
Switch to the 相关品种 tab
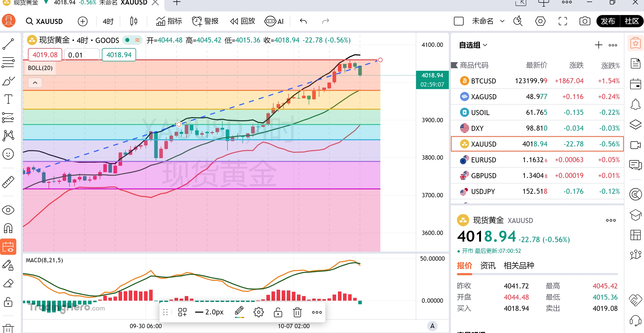pos(519,266)
